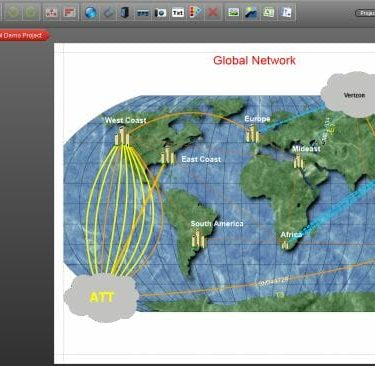This screenshot has width=375, height=366.
Task: Click the blue globe icon in toolbar
Action: click(x=90, y=13)
